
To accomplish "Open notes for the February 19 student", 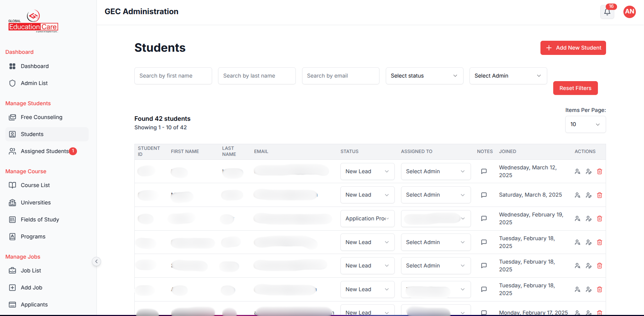I will point(484,219).
